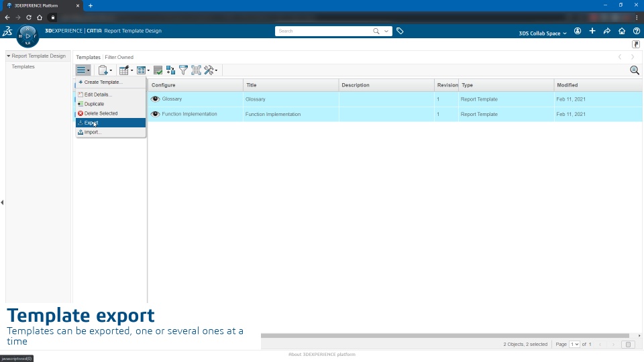Viewport: 644px width, 362px height.
Task: Choose Create Template from the menu
Action: (111, 82)
